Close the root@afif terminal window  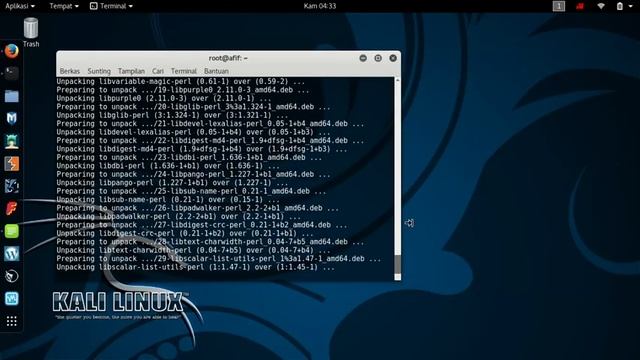(x=393, y=58)
